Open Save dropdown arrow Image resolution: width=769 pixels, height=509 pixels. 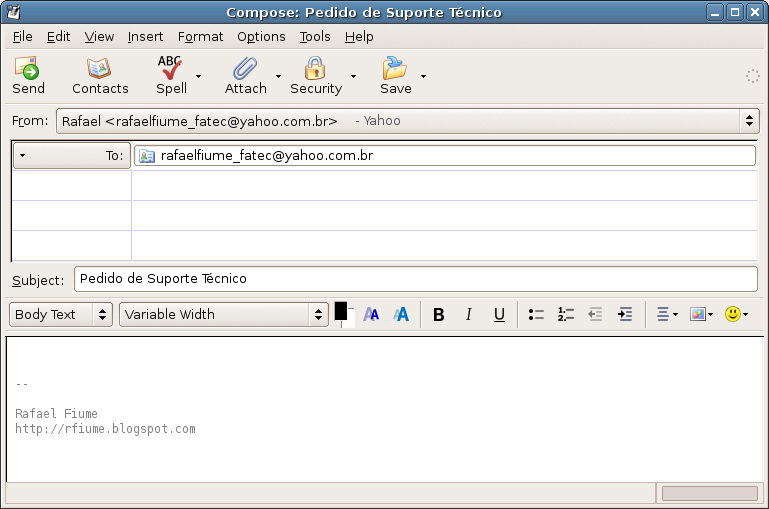pos(423,76)
